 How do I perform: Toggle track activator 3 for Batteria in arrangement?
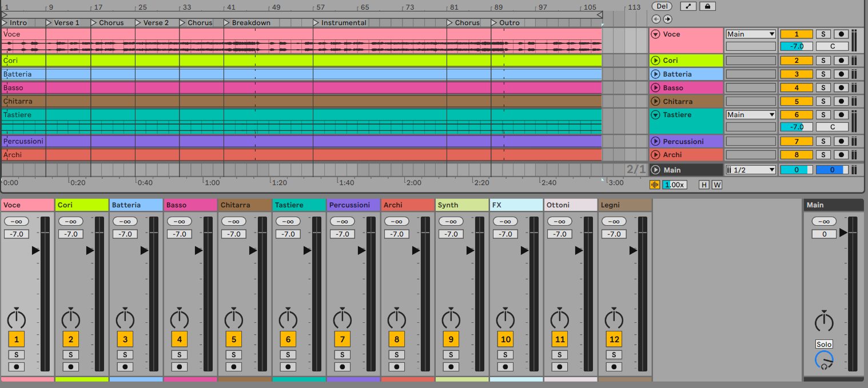(x=797, y=74)
